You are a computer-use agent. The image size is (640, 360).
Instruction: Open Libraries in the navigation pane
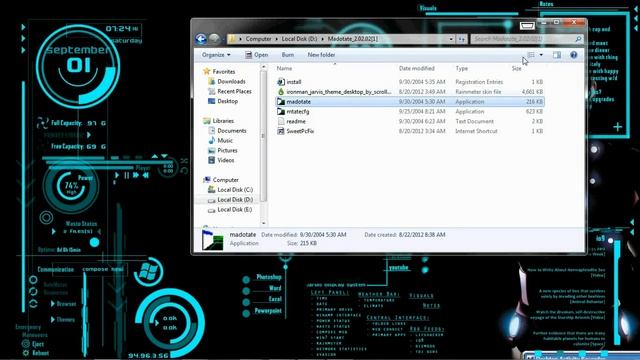223,121
